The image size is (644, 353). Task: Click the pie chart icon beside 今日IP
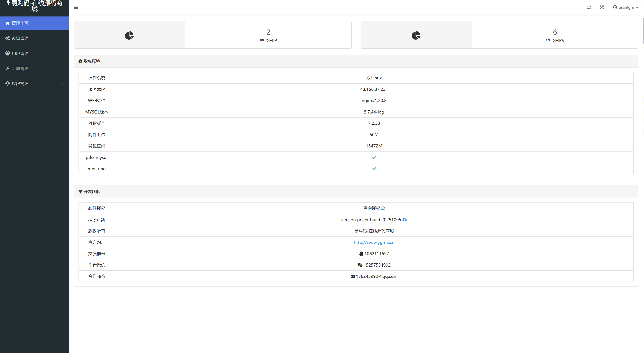tap(129, 35)
